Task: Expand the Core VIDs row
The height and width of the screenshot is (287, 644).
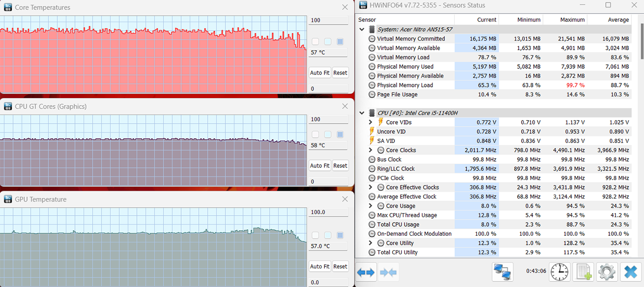Action: tap(371, 122)
